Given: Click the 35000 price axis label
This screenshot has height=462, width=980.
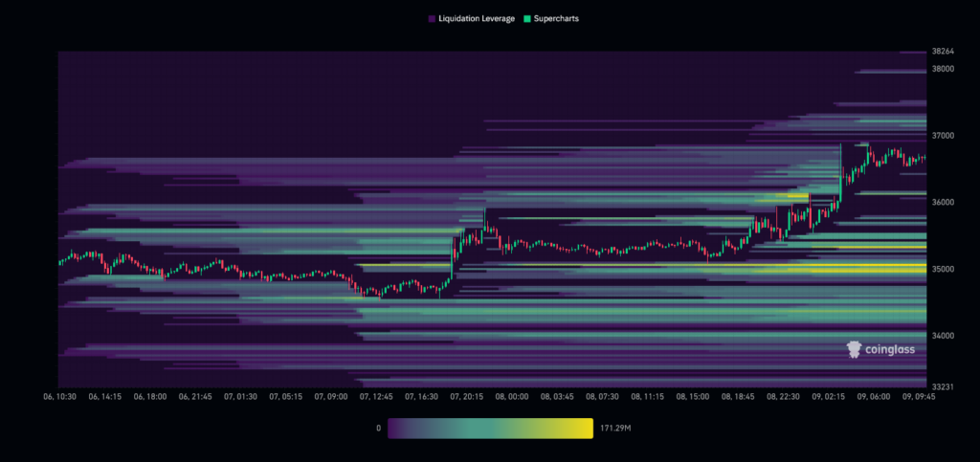Looking at the screenshot, I should (x=942, y=269).
